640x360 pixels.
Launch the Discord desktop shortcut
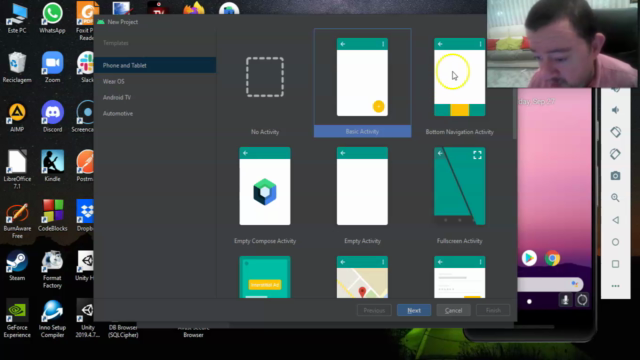point(52,117)
